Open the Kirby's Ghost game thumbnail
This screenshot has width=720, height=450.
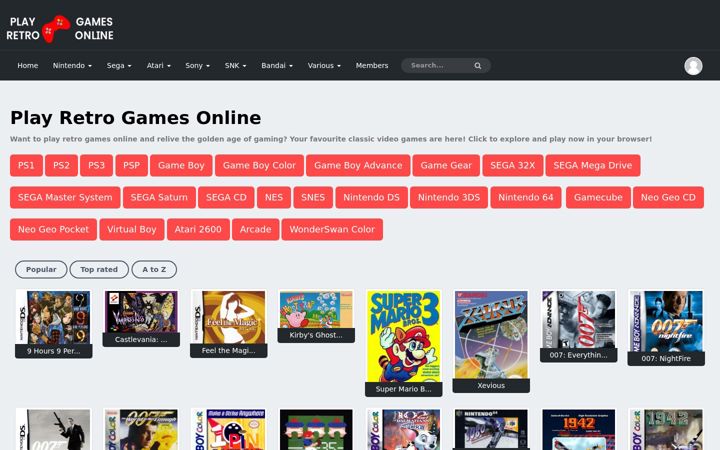coord(316,309)
